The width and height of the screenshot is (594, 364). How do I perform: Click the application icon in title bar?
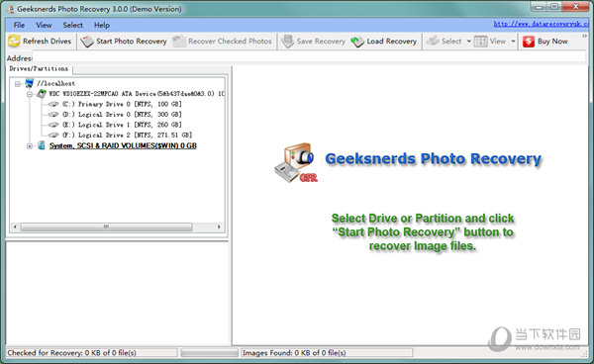pyautogui.click(x=11, y=9)
